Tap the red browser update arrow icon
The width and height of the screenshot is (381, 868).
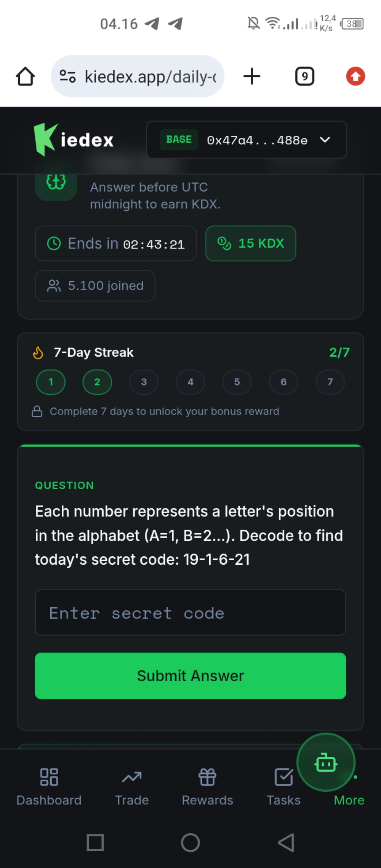[x=355, y=76]
